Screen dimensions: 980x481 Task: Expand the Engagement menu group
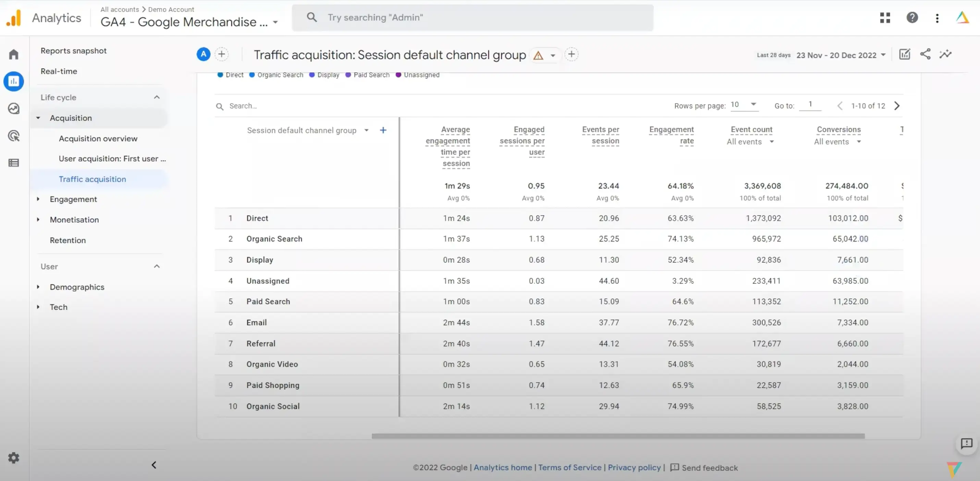[38, 199]
